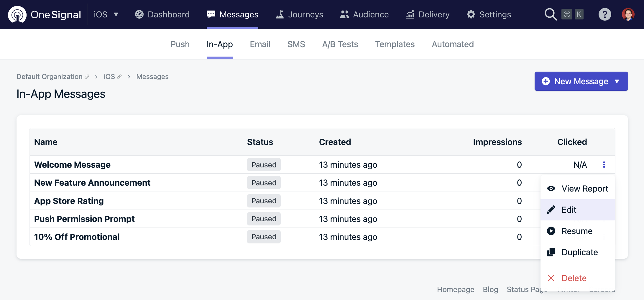Screen dimensions: 644x300
Task: Click the OneSignal logo
Action: (45, 14)
